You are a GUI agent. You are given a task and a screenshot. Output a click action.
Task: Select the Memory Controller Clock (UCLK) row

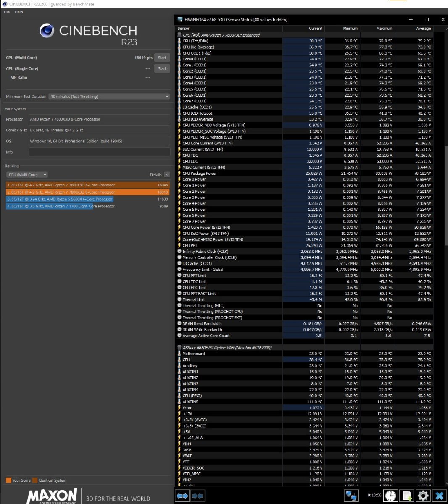tap(305, 257)
